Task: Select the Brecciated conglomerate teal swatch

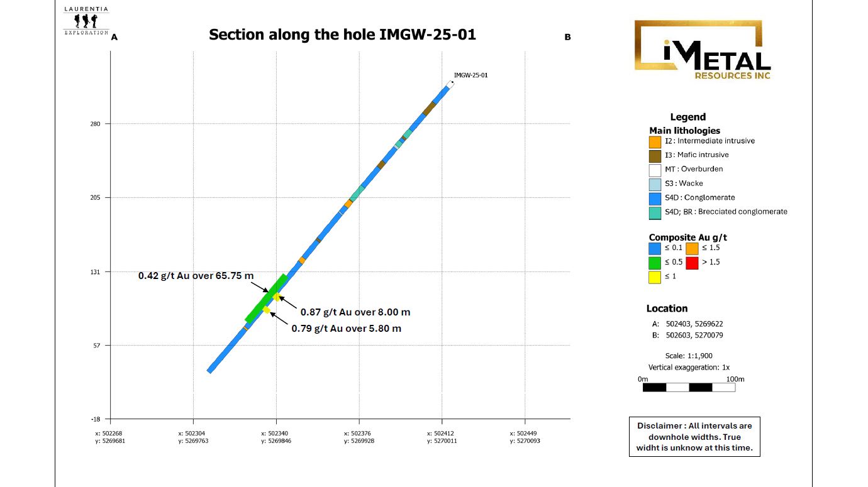Action: pyautogui.click(x=655, y=212)
